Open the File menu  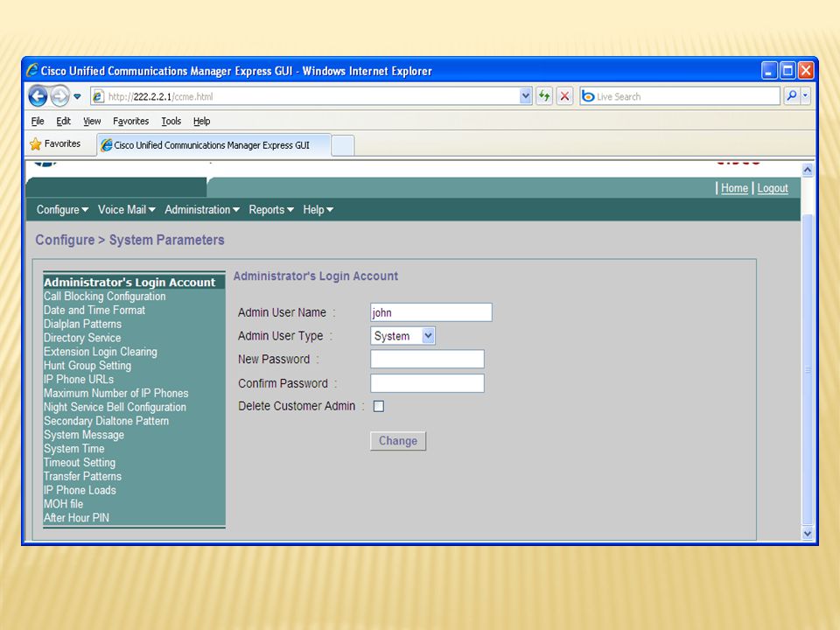(38, 121)
